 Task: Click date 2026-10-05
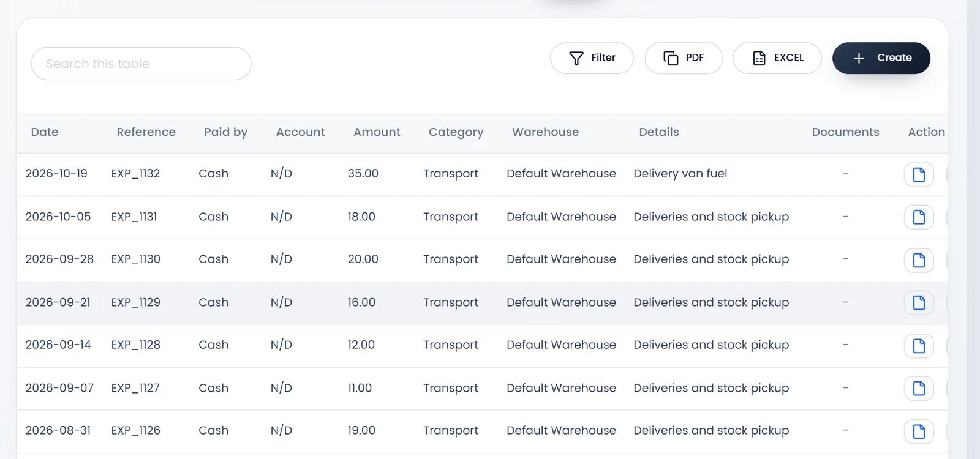click(x=58, y=217)
